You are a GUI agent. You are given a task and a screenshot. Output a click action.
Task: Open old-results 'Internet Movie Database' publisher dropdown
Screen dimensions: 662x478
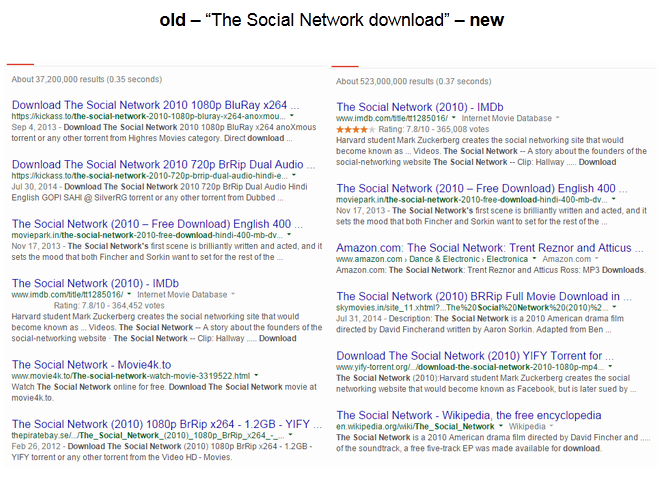[186, 294]
